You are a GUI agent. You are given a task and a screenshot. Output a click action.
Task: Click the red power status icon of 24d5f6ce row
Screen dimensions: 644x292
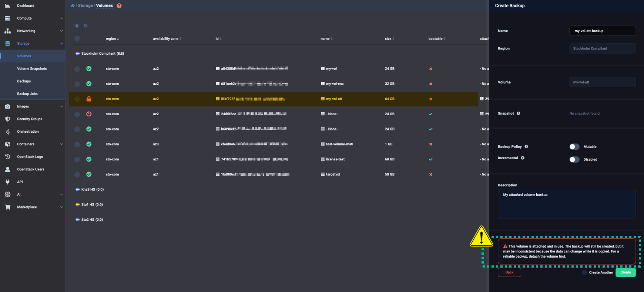(89, 114)
